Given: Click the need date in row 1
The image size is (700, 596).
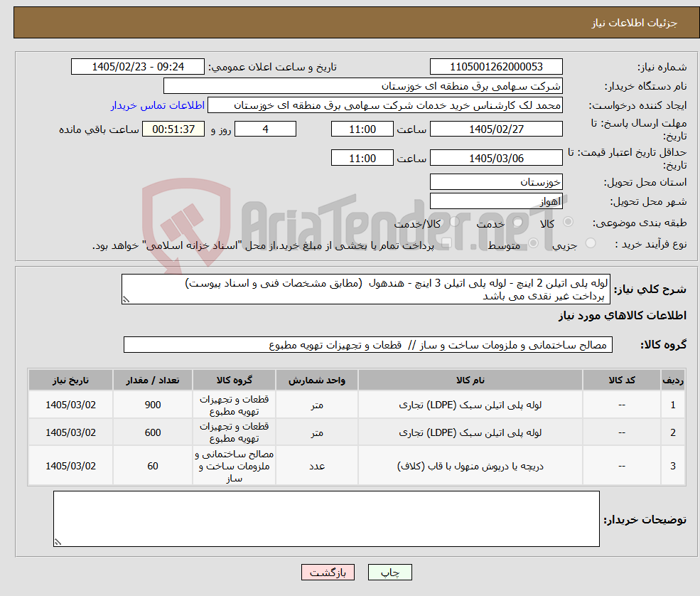Looking at the screenshot, I should click(x=70, y=405).
